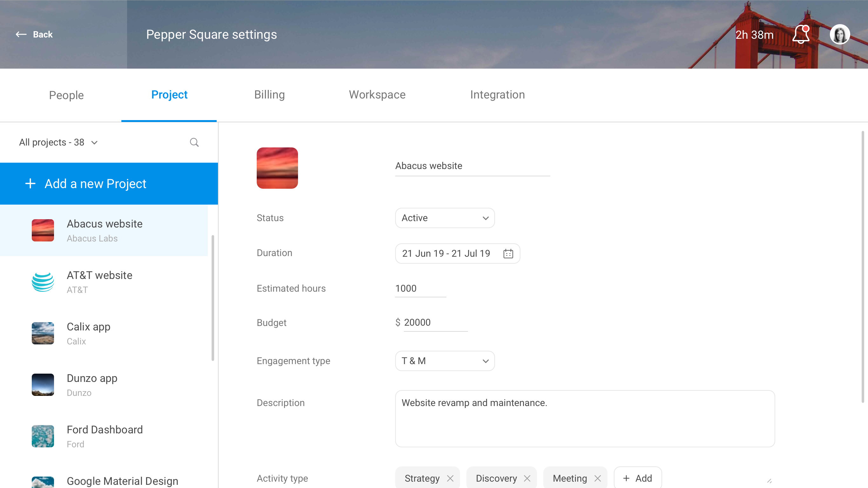
Task: Open the user profile avatar
Action: [x=839, y=34]
